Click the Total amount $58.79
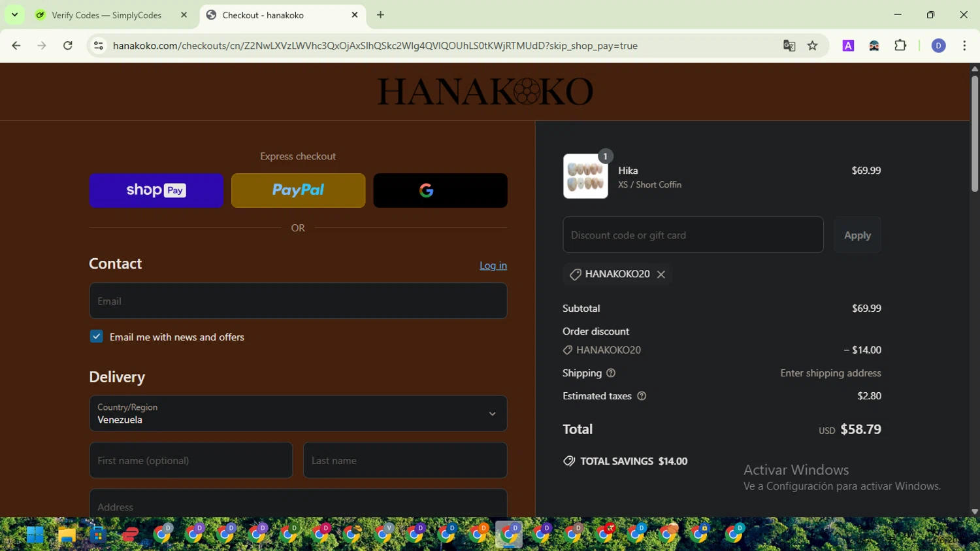 [860, 429]
